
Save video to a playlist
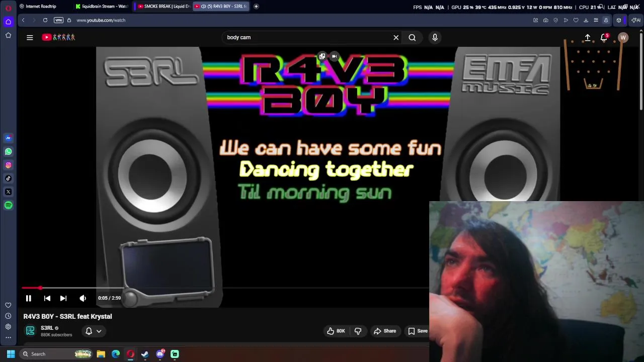[418, 331]
